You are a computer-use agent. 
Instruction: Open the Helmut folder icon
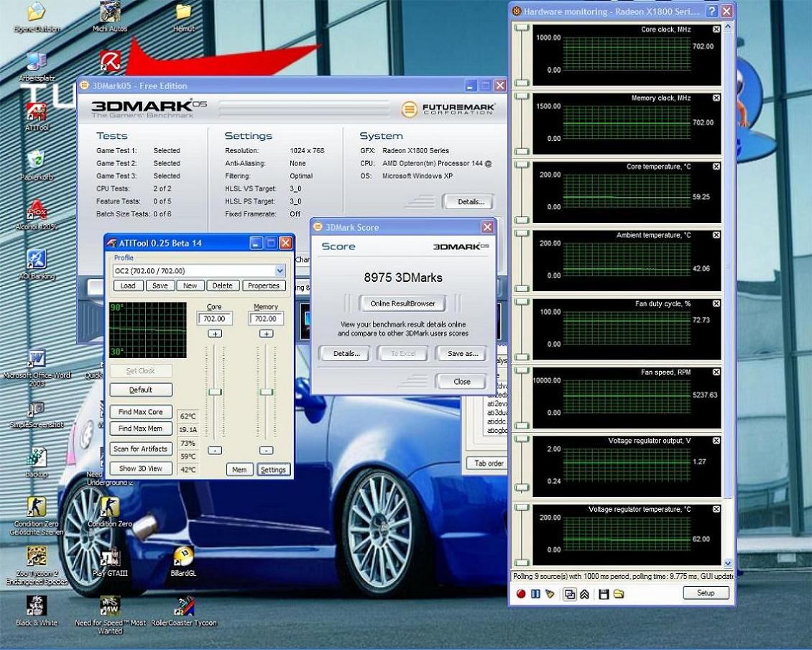(x=183, y=18)
